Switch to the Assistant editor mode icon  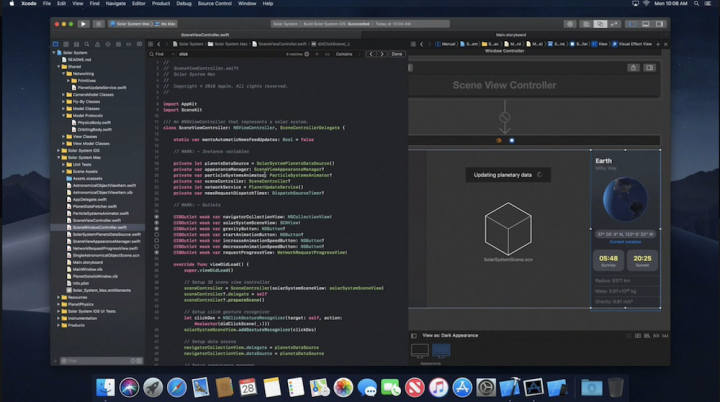pyautogui.click(x=600, y=24)
